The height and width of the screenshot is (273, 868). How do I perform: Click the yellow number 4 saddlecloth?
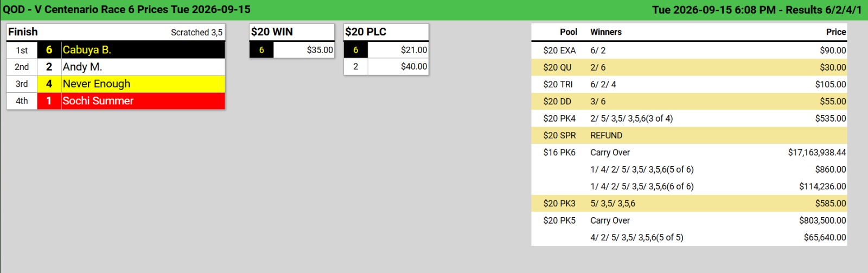pos(49,84)
